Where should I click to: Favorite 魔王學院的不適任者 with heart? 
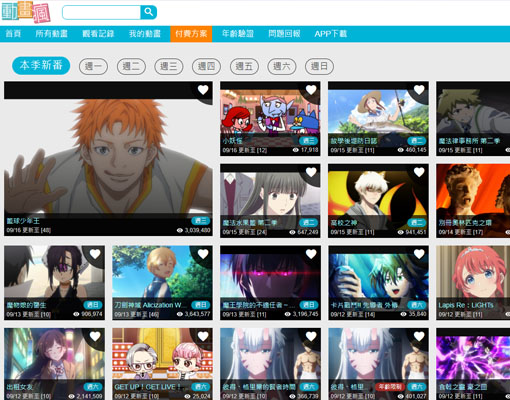[x=311, y=254]
